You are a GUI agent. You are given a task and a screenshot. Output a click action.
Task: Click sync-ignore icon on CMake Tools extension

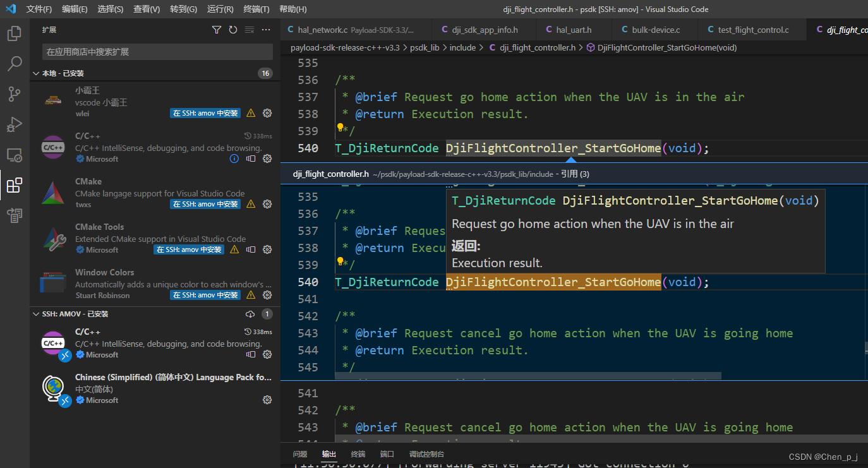coord(251,249)
